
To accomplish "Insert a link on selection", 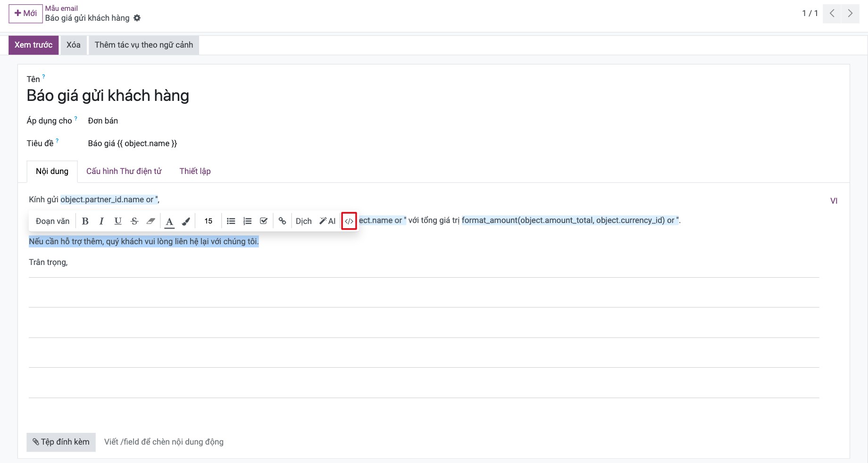I will click(282, 221).
